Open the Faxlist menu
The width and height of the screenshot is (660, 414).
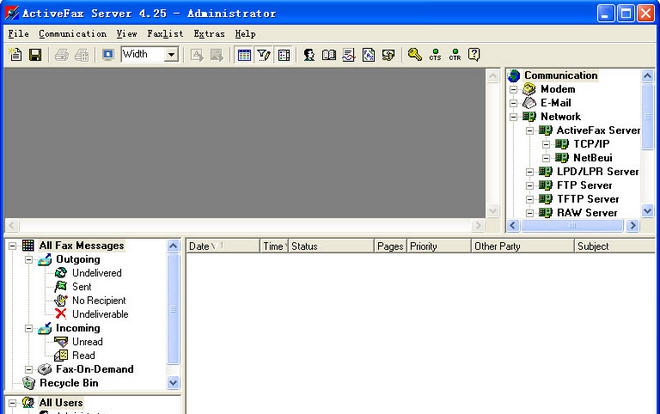[165, 34]
